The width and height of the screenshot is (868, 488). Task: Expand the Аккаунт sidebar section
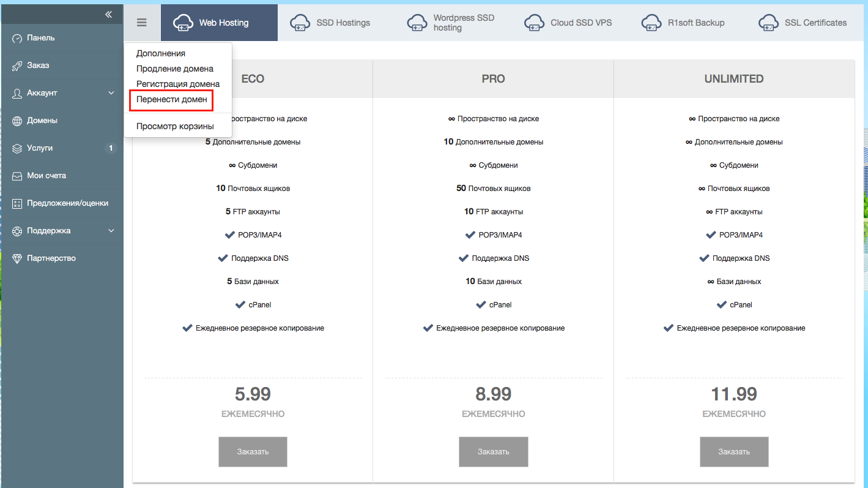pos(111,93)
